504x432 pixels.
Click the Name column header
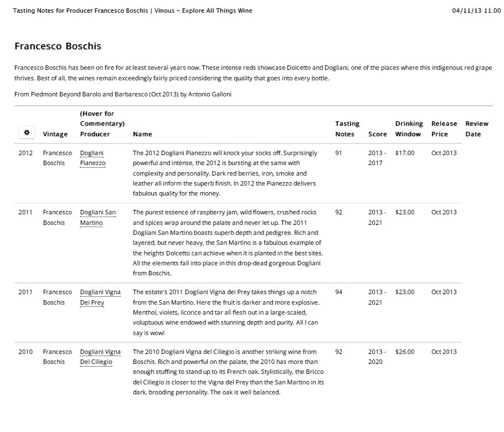pos(142,134)
